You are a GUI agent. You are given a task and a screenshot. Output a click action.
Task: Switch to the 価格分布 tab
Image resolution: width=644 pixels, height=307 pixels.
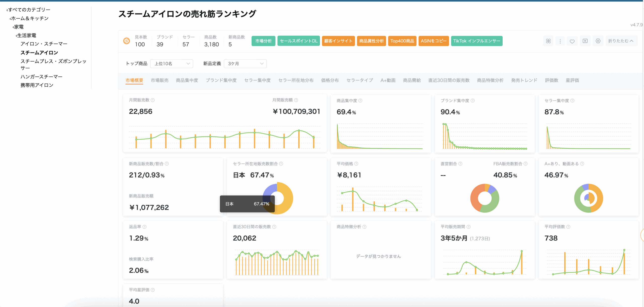tap(330, 80)
